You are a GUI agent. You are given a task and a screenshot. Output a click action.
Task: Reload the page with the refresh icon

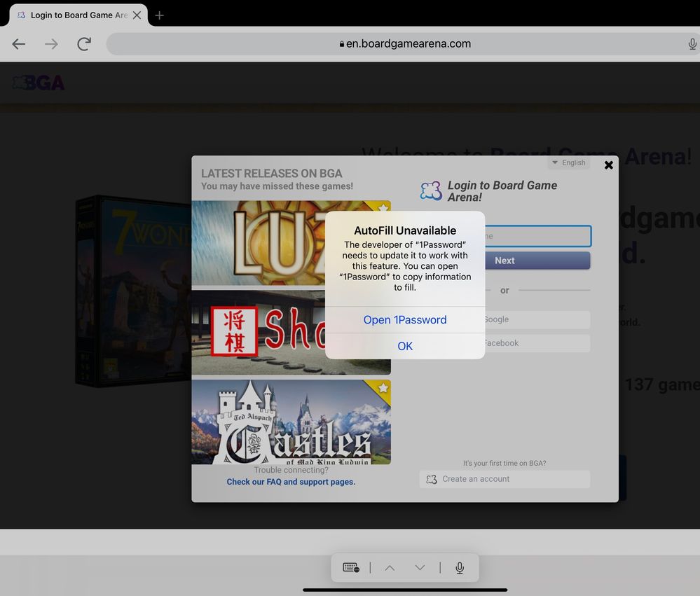click(84, 43)
